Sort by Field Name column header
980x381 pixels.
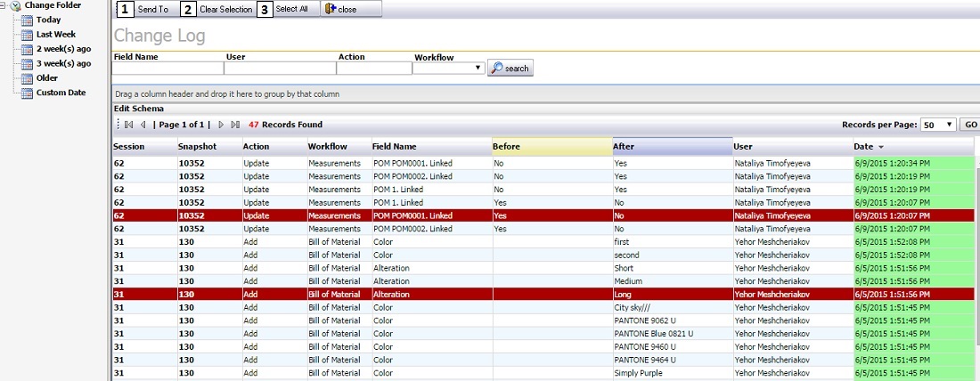point(432,147)
